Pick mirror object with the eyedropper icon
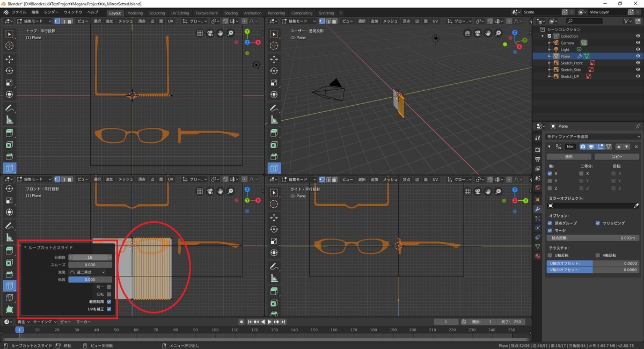Image resolution: width=644 pixels, height=349 pixels. point(636,206)
